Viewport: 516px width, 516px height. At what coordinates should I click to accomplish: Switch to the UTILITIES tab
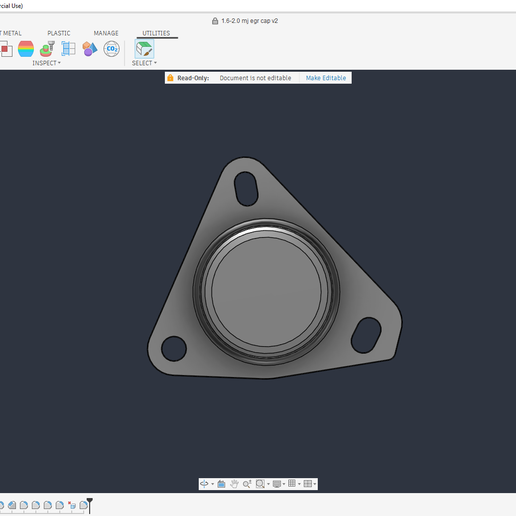pyautogui.click(x=156, y=33)
